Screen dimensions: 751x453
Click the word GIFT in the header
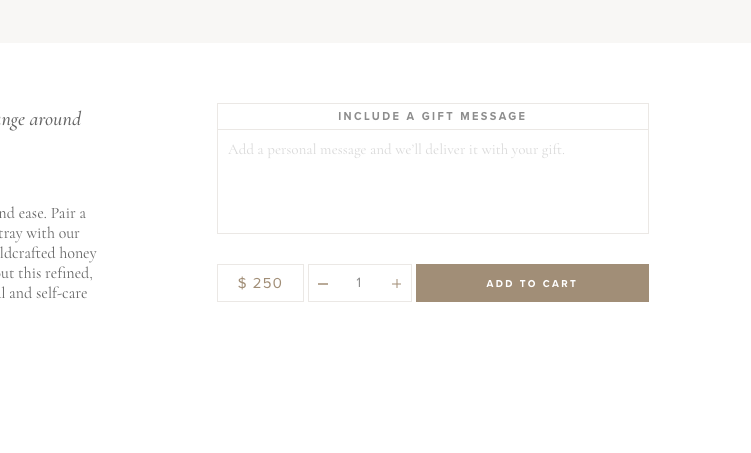coord(439,117)
